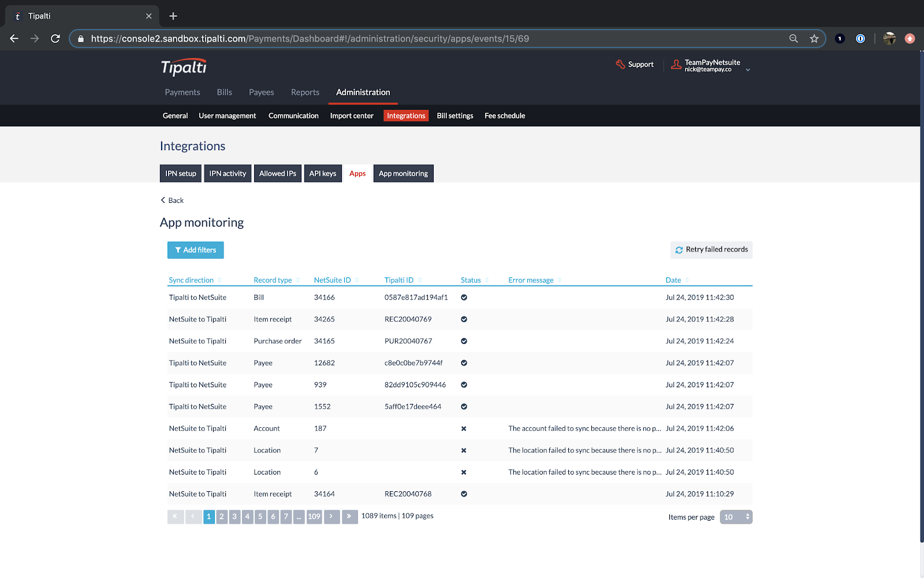Viewport: 924px width, 578px height.
Task: Bookmark this page with star icon
Action: [814, 39]
